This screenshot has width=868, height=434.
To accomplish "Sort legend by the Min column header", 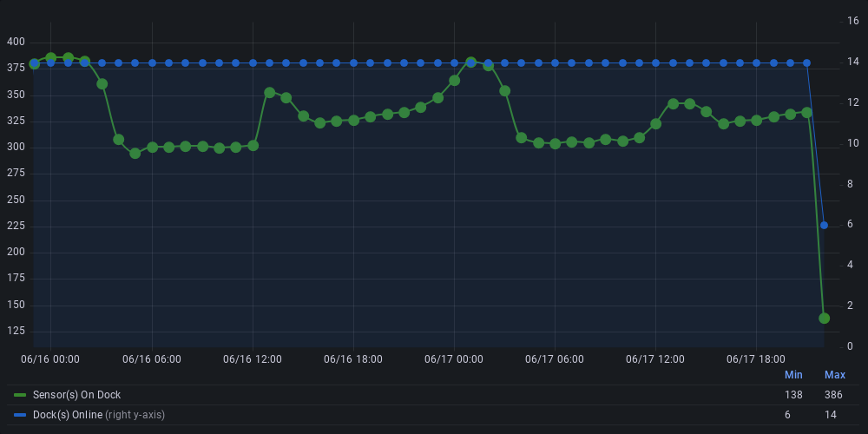I will click(793, 375).
